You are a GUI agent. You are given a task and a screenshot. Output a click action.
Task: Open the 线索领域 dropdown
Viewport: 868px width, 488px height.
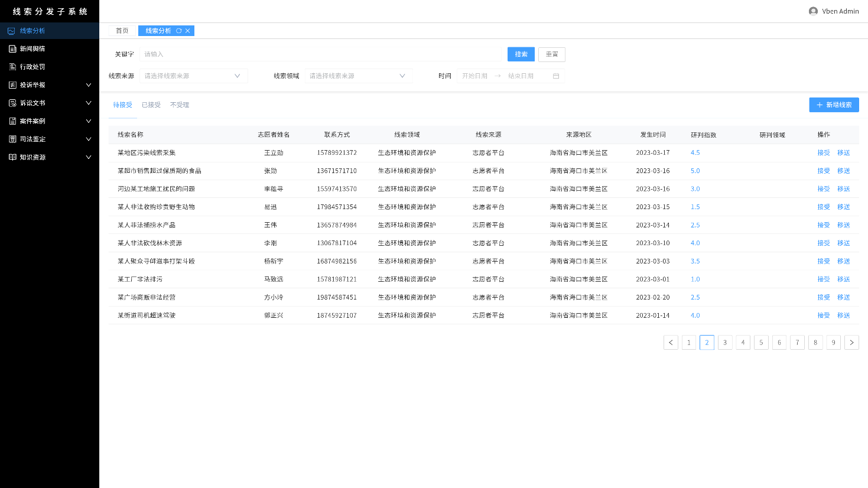tap(357, 76)
